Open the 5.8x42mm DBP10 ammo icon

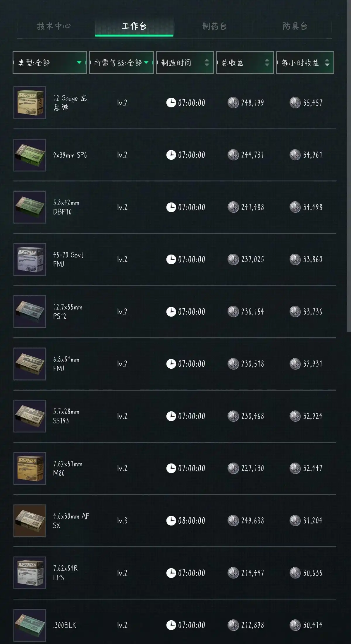[30, 207]
